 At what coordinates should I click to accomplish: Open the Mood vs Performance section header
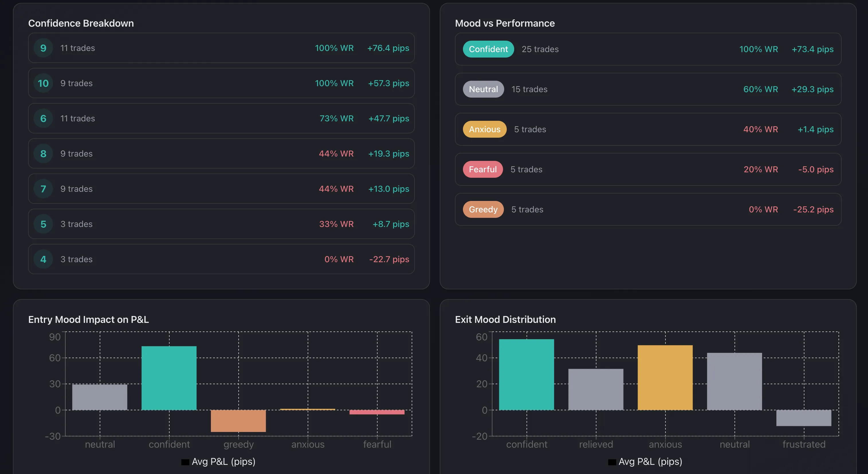pyautogui.click(x=505, y=23)
